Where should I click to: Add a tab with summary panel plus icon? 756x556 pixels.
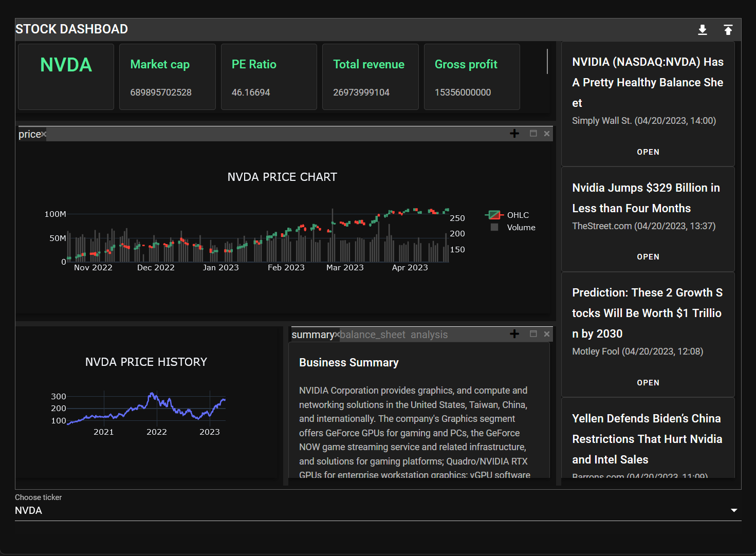pos(514,334)
